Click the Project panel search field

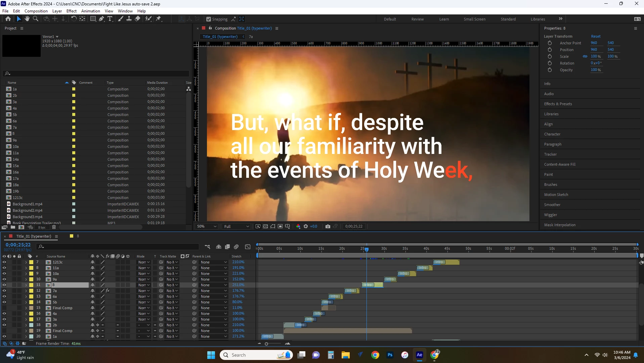[x=96, y=73]
